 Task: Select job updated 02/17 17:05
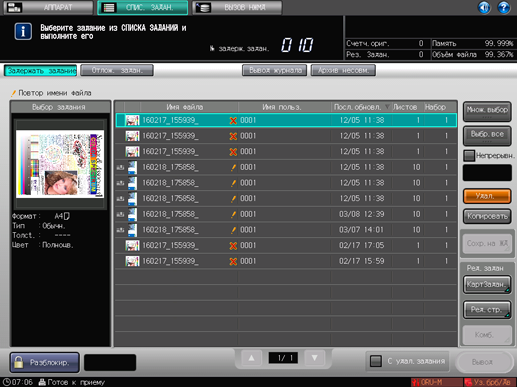point(286,245)
